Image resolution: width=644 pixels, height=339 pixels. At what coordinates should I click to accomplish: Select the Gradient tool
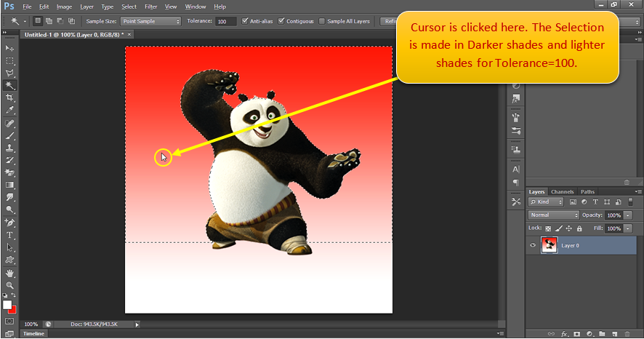pyautogui.click(x=9, y=185)
